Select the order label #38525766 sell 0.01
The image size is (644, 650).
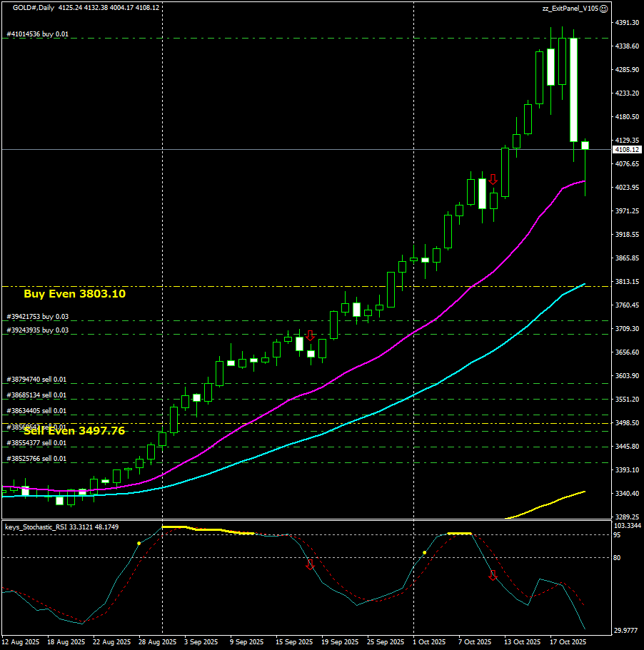(x=36, y=459)
